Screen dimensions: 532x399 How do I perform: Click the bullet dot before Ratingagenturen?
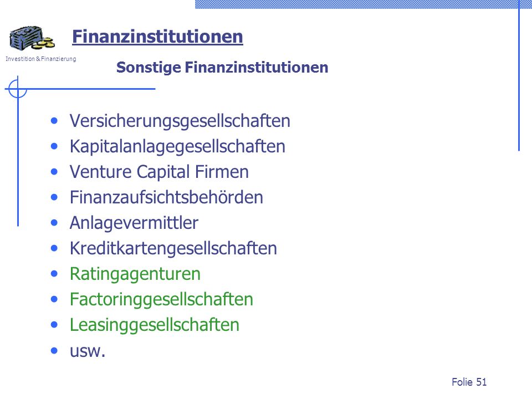pos(54,274)
